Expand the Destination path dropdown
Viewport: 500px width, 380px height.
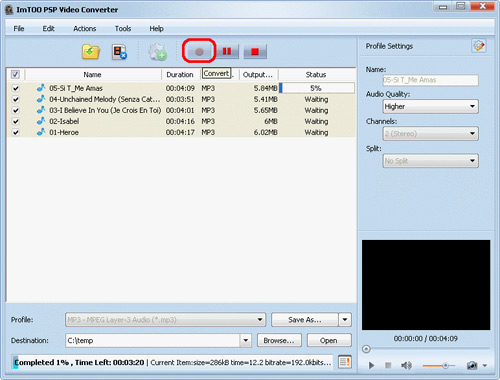pyautogui.click(x=246, y=340)
